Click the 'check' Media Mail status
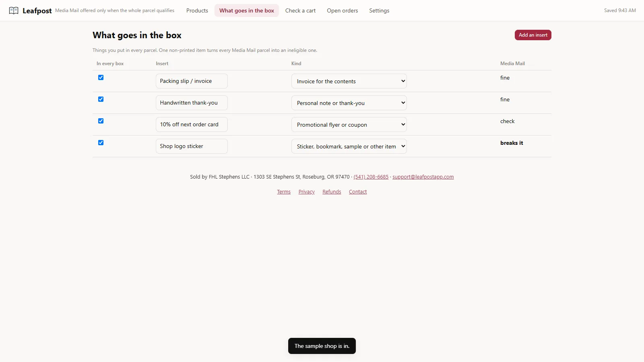The image size is (644, 362). 507,121
